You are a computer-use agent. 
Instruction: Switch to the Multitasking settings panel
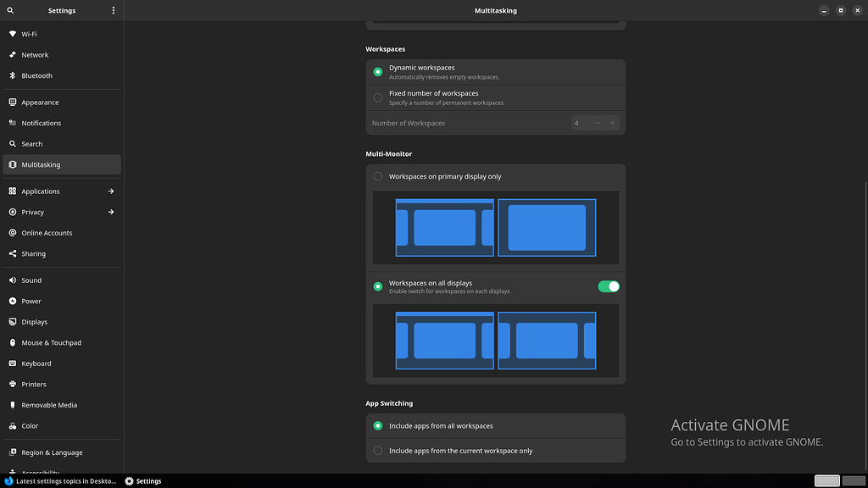pyautogui.click(x=42, y=164)
